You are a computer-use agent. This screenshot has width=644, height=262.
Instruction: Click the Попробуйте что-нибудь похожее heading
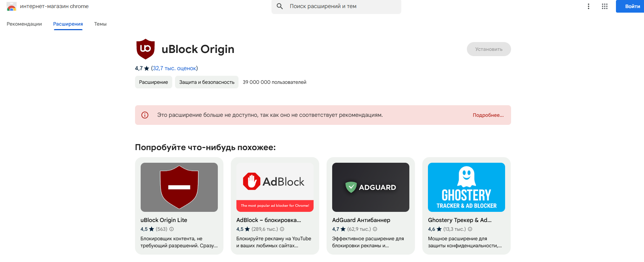tap(205, 147)
